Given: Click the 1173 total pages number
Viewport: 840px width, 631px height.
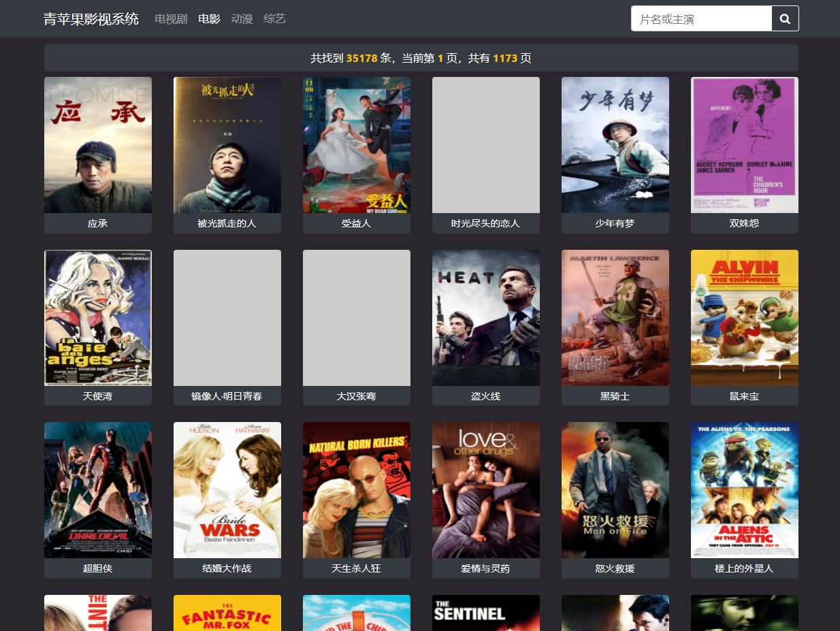Looking at the screenshot, I should (505, 59).
